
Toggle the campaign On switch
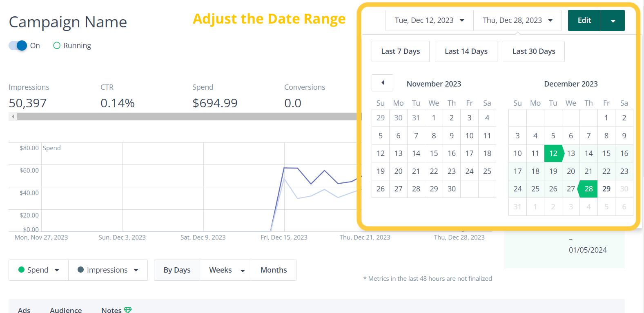[18, 45]
